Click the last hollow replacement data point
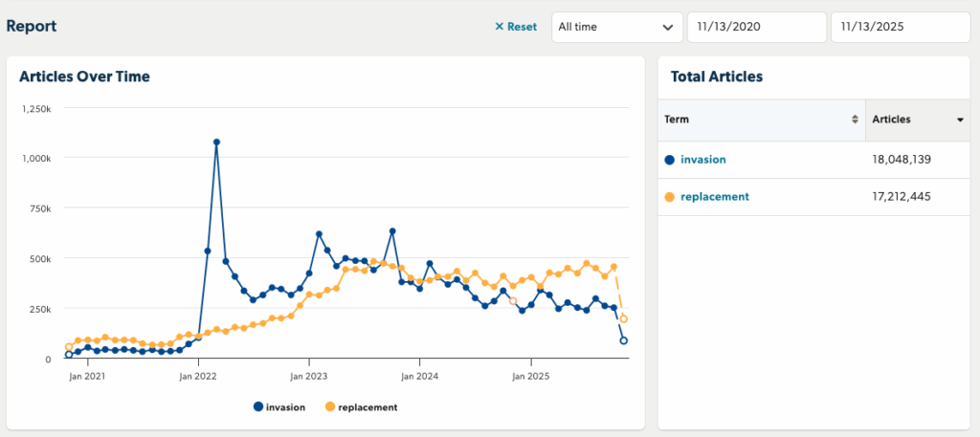The image size is (980, 437). tap(624, 318)
